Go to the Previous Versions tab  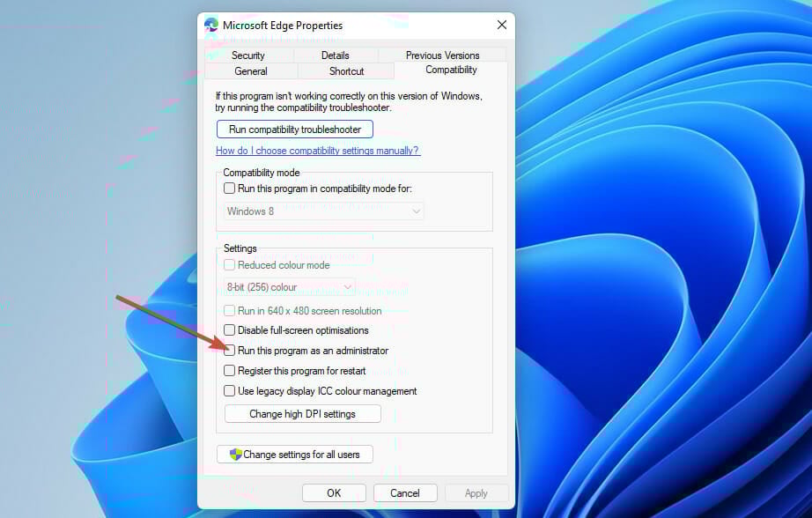443,55
